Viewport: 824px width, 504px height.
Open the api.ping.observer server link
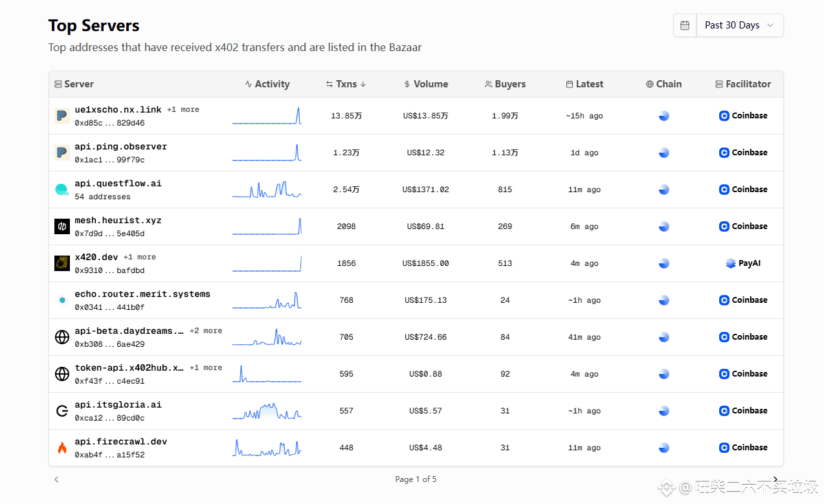(120, 147)
